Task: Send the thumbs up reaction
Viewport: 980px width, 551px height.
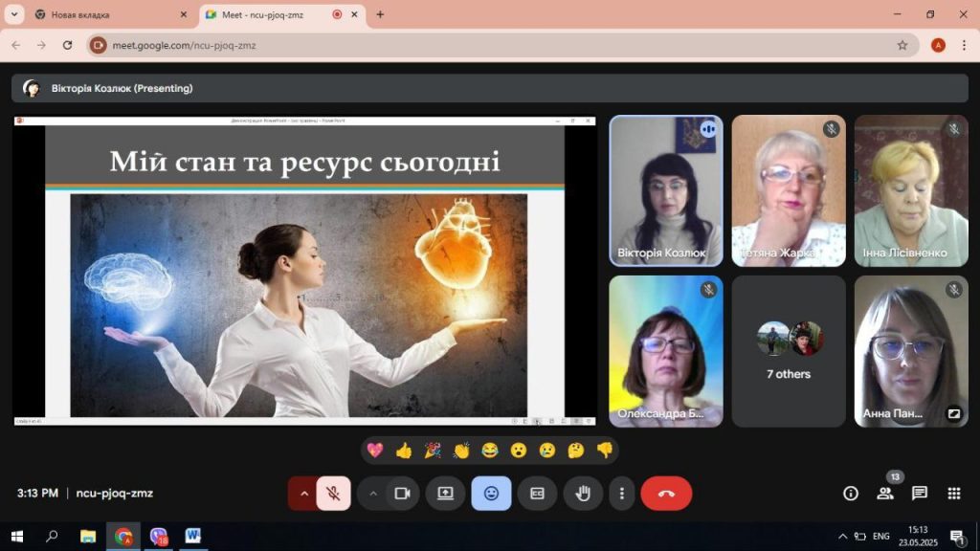Action: [x=404, y=451]
